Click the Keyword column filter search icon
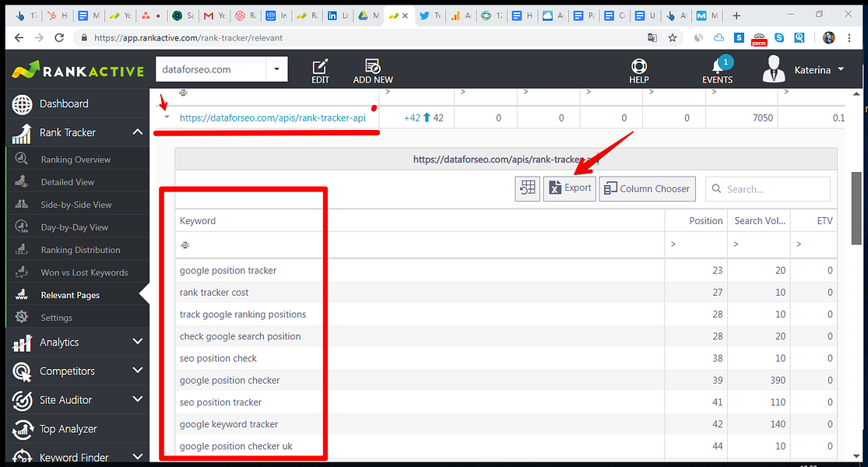Viewport: 868px width, 467px height. 185,244
